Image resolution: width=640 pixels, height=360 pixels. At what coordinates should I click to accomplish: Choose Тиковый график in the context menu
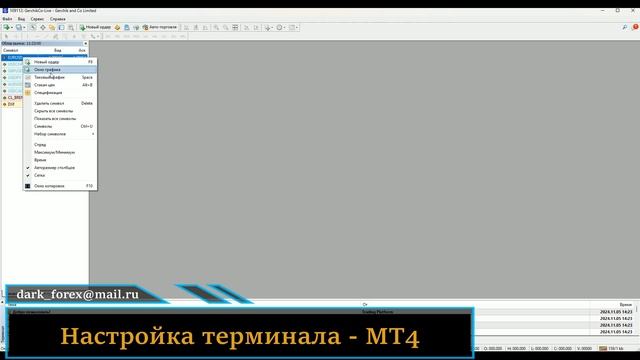pyautogui.click(x=60, y=77)
